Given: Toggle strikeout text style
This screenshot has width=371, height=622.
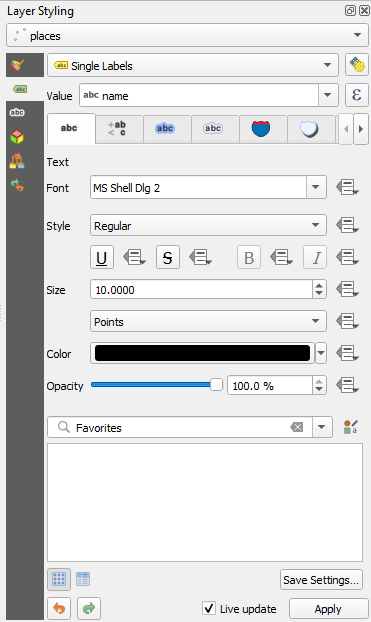Looking at the screenshot, I should point(168,257).
